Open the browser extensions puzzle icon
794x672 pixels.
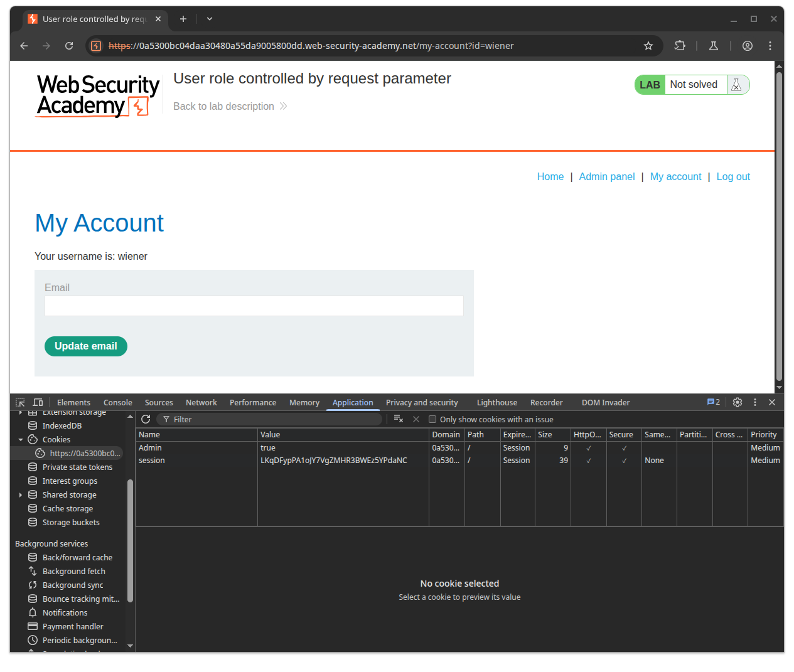click(x=680, y=46)
